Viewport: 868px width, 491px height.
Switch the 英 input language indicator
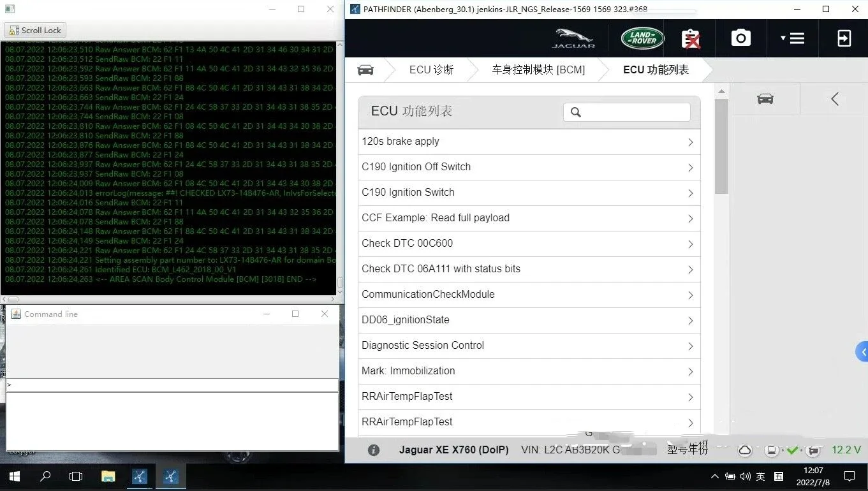(x=760, y=476)
